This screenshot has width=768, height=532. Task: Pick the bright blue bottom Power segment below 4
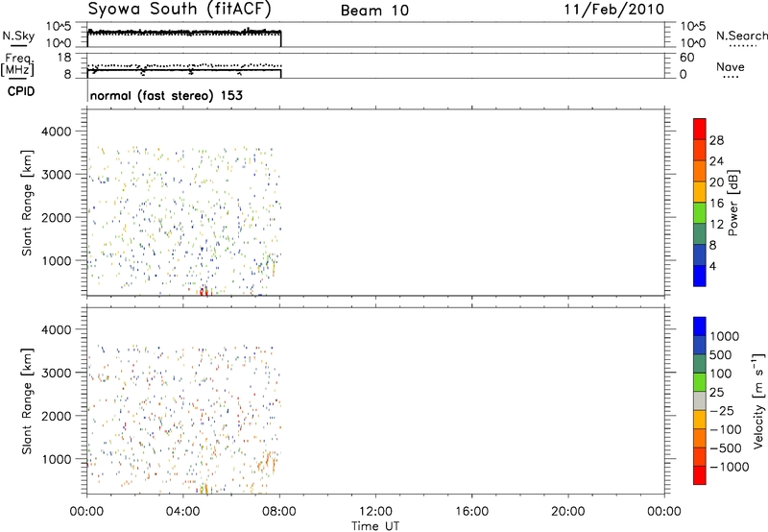(700, 276)
